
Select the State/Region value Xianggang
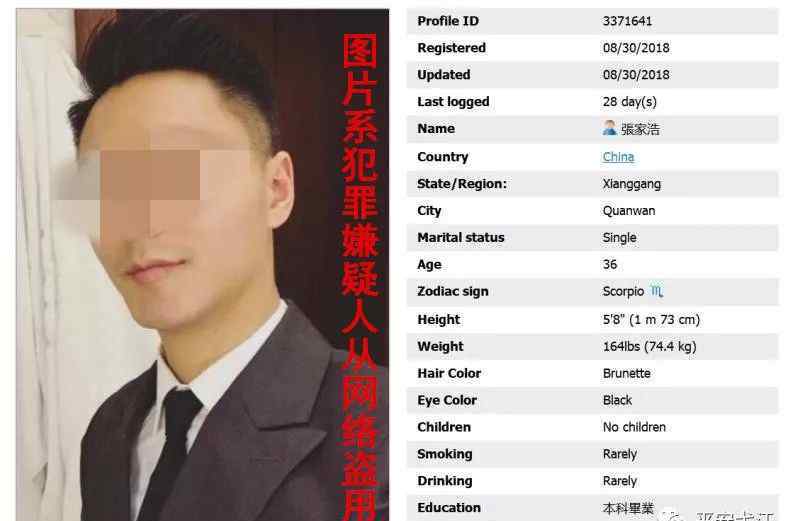point(632,184)
